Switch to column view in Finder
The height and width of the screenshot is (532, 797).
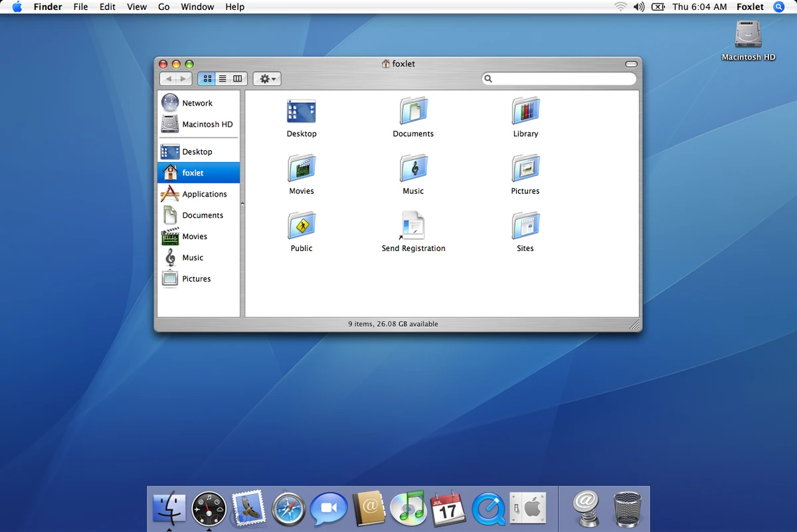pos(236,78)
